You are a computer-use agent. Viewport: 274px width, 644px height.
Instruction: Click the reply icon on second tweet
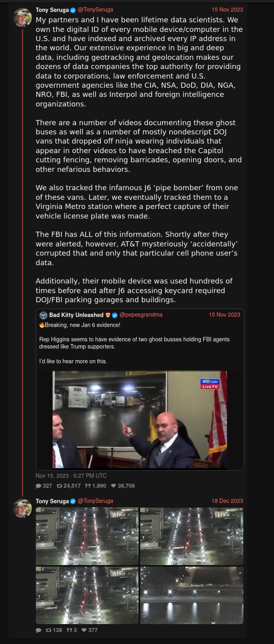39,630
